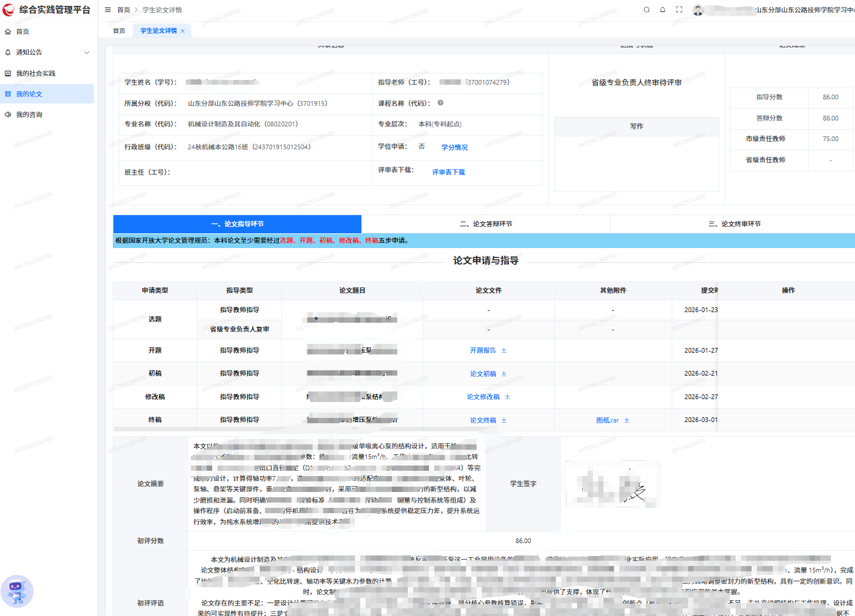Screen dimensions: 855x616
Task: Click the 评审表下载 link
Action: pos(448,172)
